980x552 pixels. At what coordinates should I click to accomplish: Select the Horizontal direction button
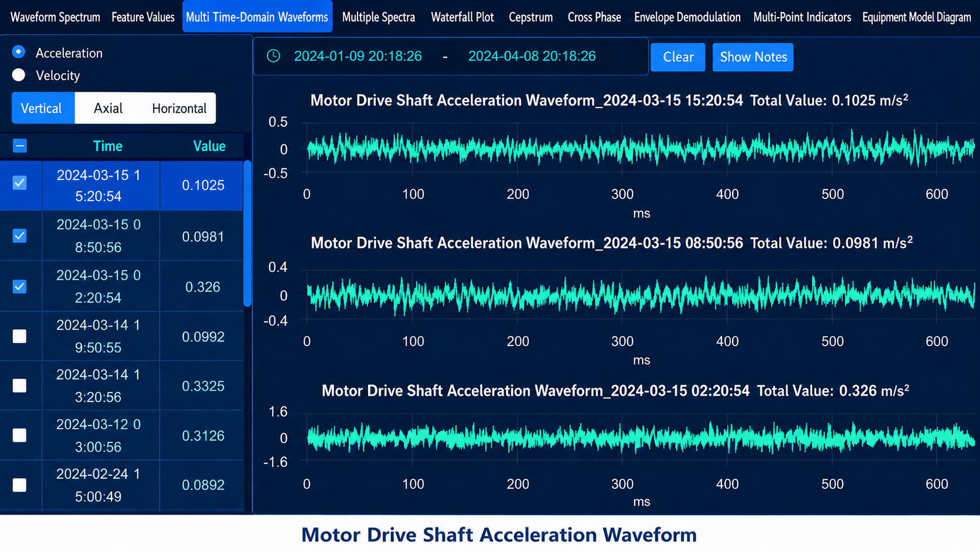click(179, 108)
